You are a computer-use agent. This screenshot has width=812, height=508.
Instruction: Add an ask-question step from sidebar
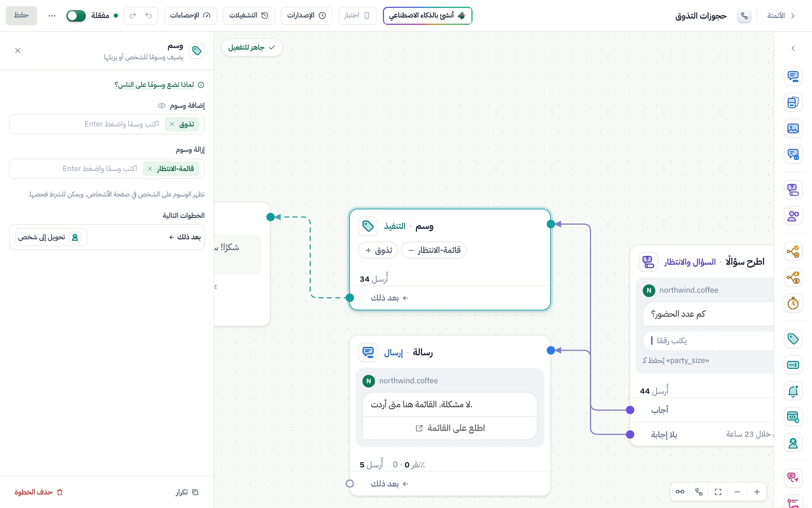793,190
